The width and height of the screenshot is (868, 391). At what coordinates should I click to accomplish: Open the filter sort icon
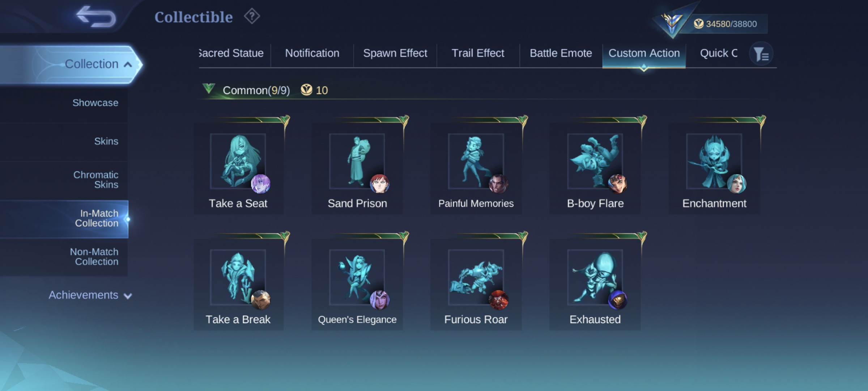[x=761, y=54]
